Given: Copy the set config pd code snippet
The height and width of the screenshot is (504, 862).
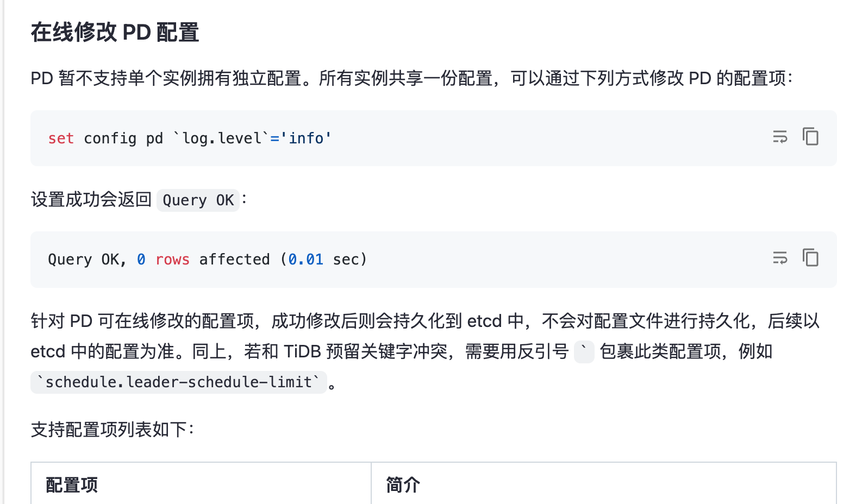Looking at the screenshot, I should click(810, 137).
